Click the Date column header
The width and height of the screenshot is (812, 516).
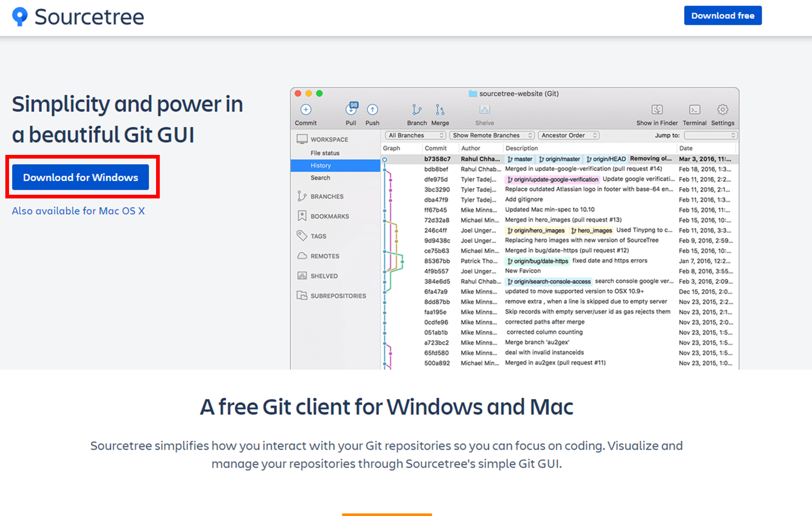685,148
